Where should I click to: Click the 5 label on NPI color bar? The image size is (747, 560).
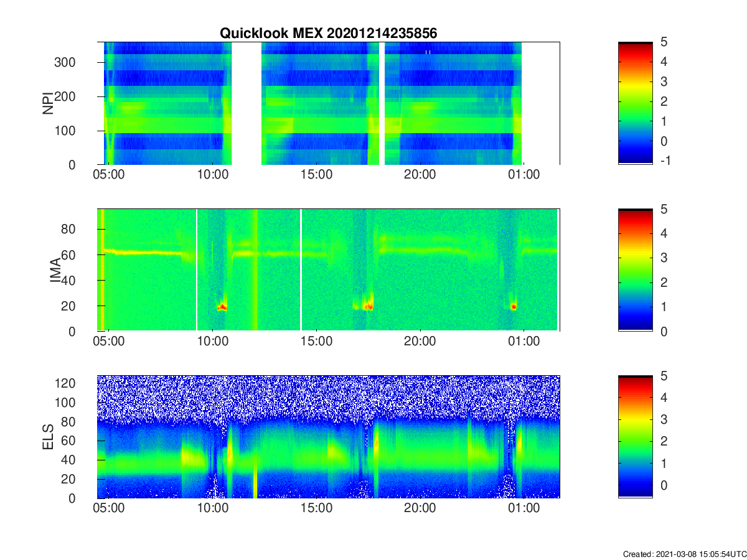(664, 42)
